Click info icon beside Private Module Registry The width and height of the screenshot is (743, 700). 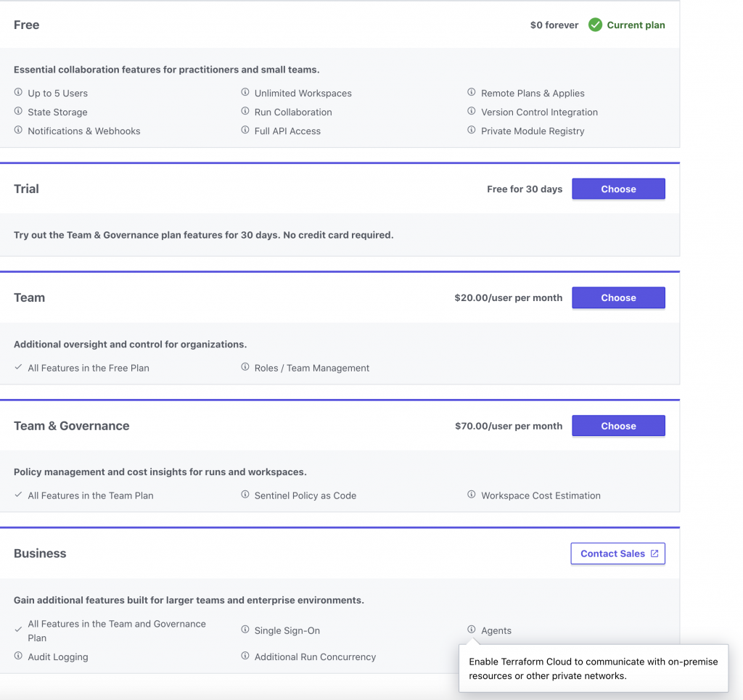click(472, 131)
